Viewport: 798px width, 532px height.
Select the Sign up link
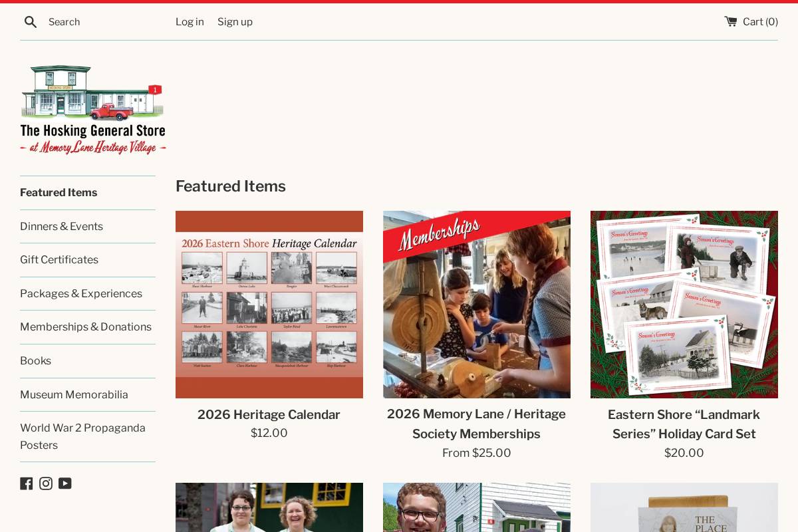[235, 22]
